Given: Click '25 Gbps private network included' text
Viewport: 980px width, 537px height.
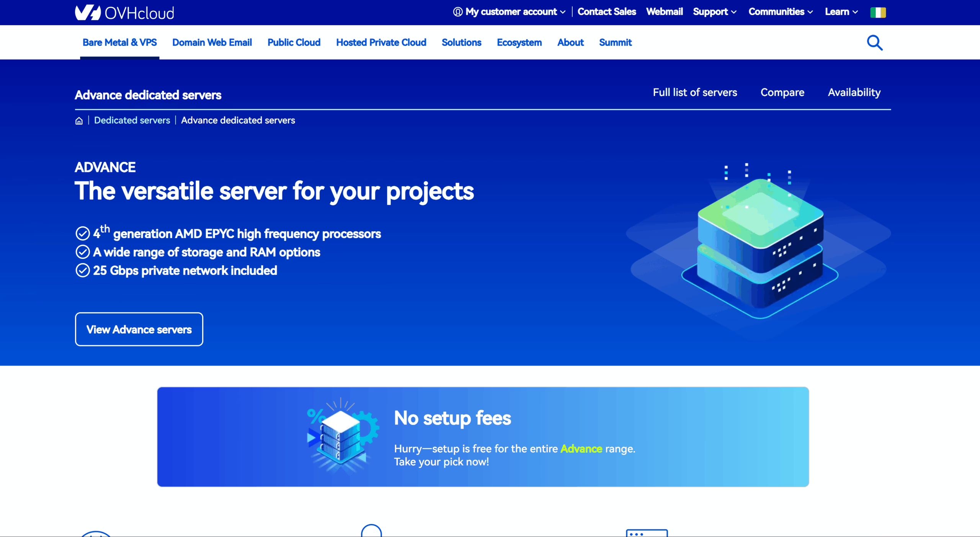Looking at the screenshot, I should pyautogui.click(x=185, y=271).
